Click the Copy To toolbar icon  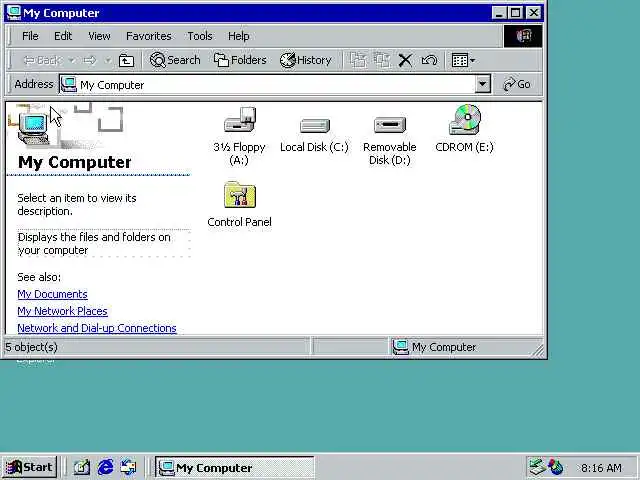(382, 60)
